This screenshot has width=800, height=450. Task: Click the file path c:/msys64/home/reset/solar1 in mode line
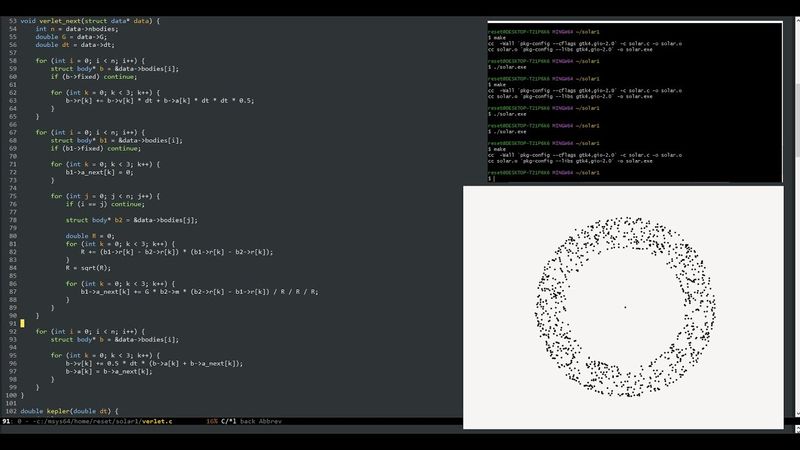90,422
